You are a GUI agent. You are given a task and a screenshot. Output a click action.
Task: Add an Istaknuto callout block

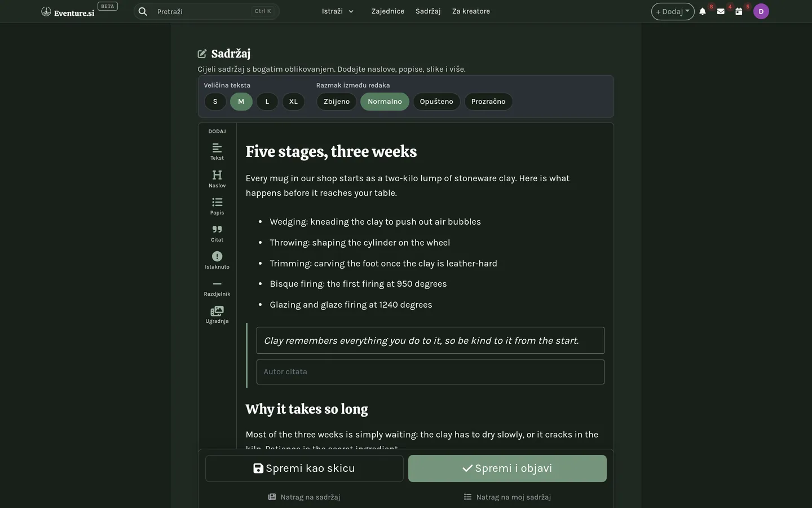217,260
